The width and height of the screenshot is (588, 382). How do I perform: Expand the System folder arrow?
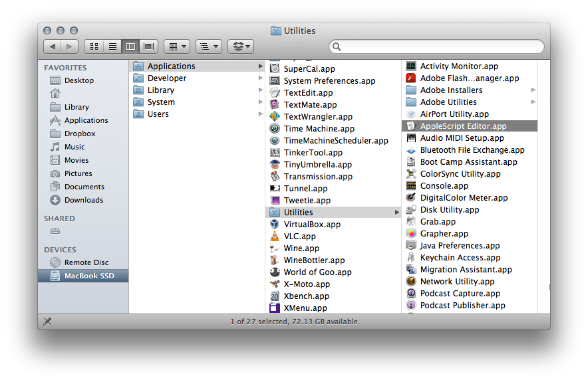[260, 102]
